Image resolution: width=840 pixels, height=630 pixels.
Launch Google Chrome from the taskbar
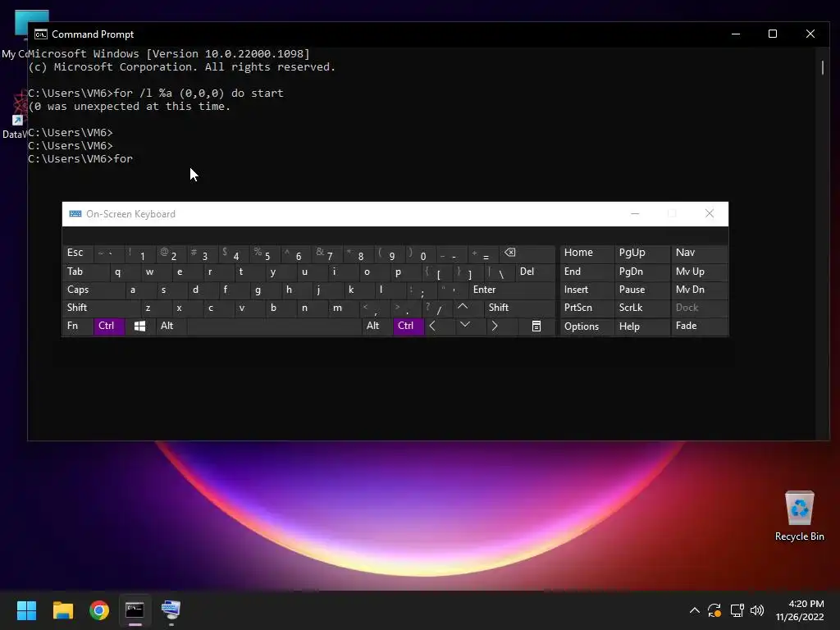coord(99,610)
